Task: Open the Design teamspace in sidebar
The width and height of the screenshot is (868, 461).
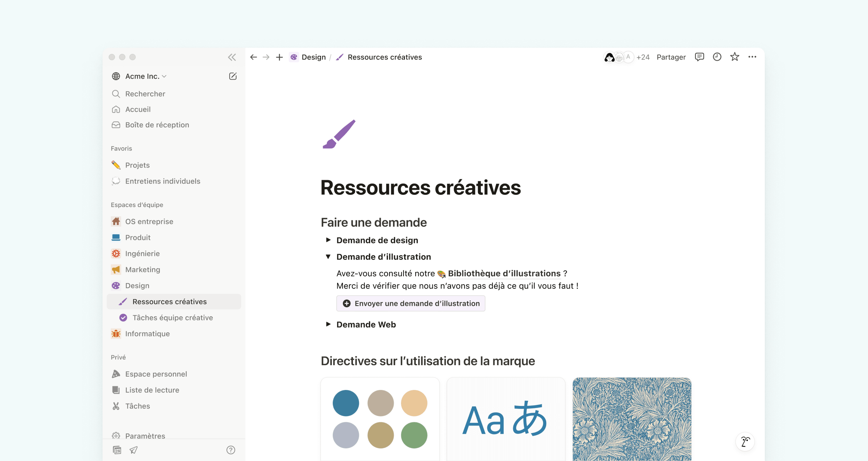Action: [174, 286]
